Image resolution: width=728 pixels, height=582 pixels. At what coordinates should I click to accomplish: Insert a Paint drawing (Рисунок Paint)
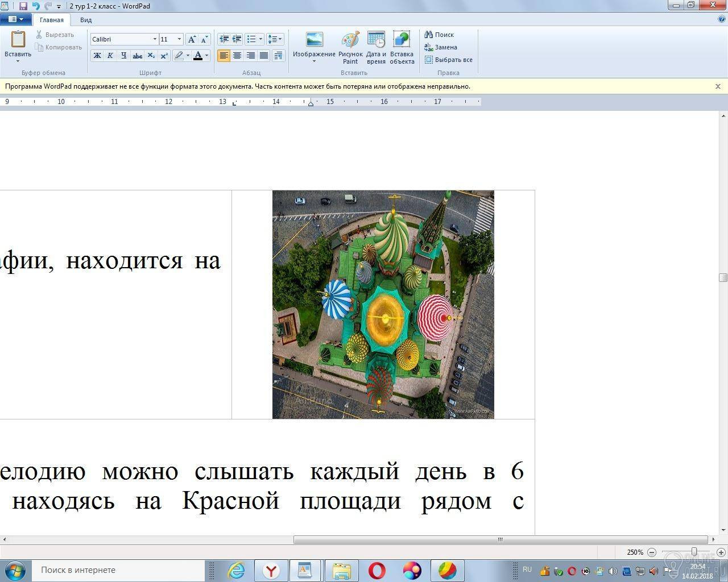pos(350,48)
